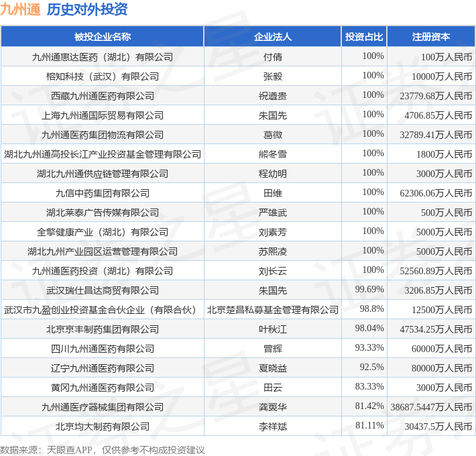Click the 企业法人 column header

coord(273,37)
